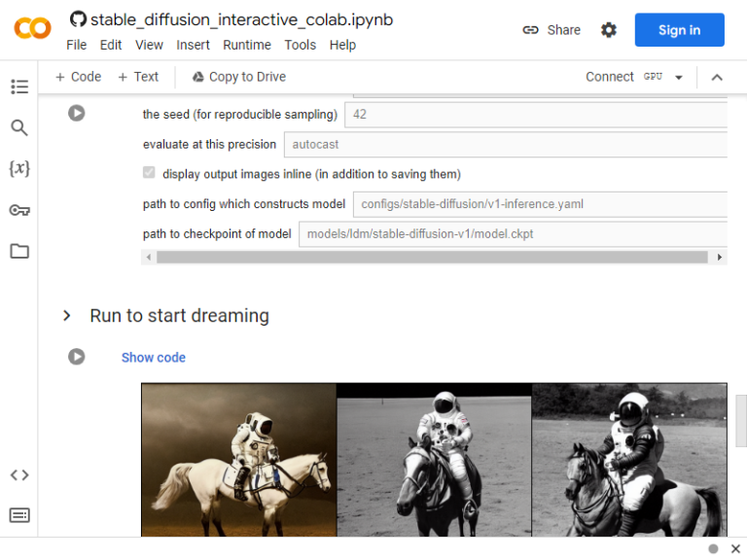This screenshot has width=747, height=560.
Task: Open the find and replace search icon
Action: 19,127
